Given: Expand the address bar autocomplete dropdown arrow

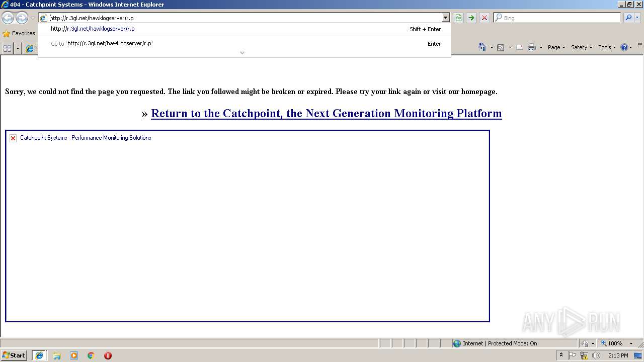Looking at the screenshot, I should click(x=445, y=18).
